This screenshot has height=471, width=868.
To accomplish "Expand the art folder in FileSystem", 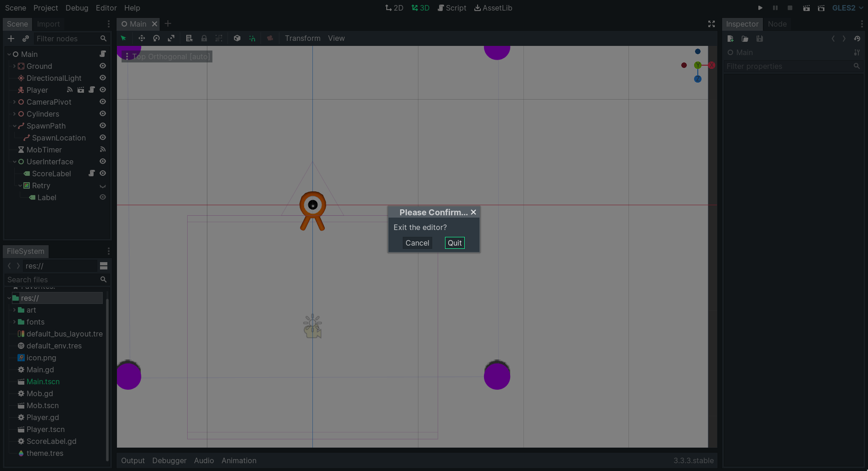I will [14, 310].
